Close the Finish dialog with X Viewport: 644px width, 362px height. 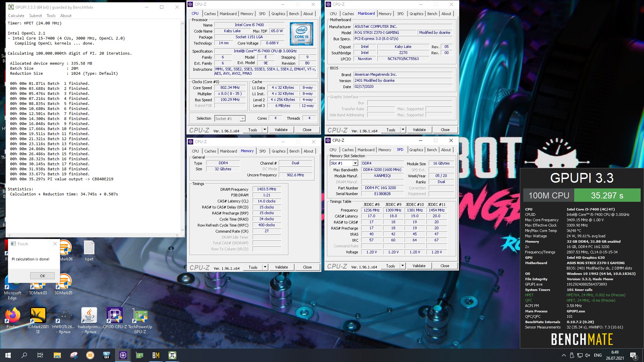55,244
